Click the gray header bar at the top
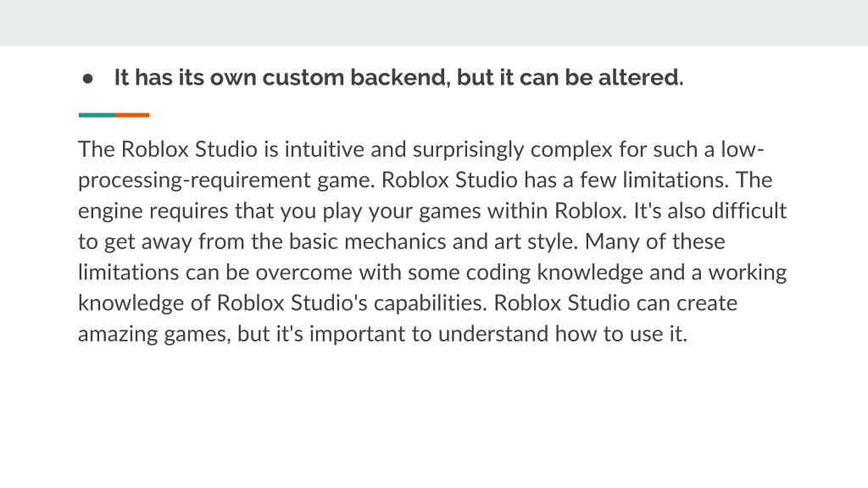Image resolution: width=868 pixels, height=488 pixels. point(434,23)
